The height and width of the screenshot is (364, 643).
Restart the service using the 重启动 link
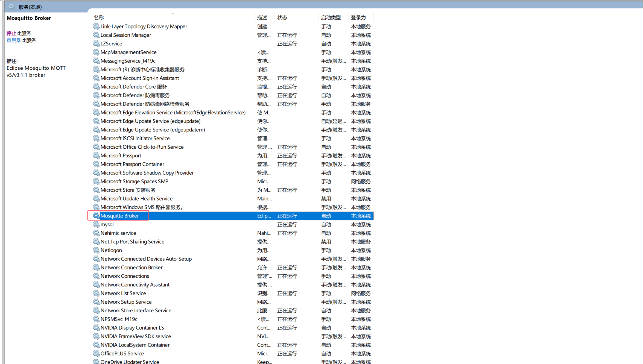click(14, 40)
